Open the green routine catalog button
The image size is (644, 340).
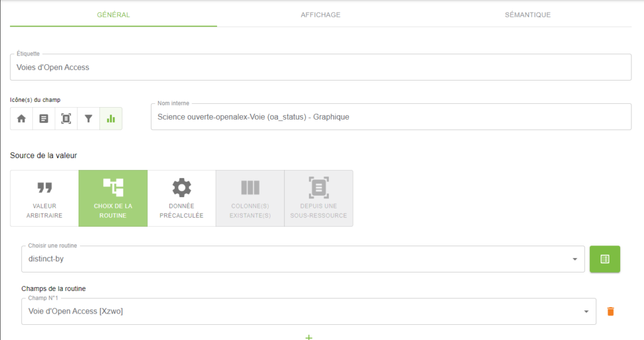click(605, 259)
